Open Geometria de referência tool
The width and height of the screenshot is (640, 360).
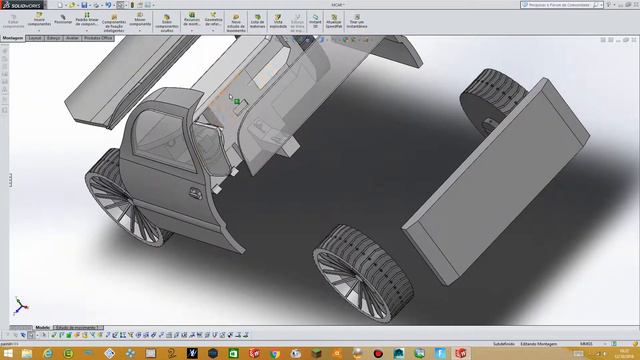pyautogui.click(x=213, y=19)
